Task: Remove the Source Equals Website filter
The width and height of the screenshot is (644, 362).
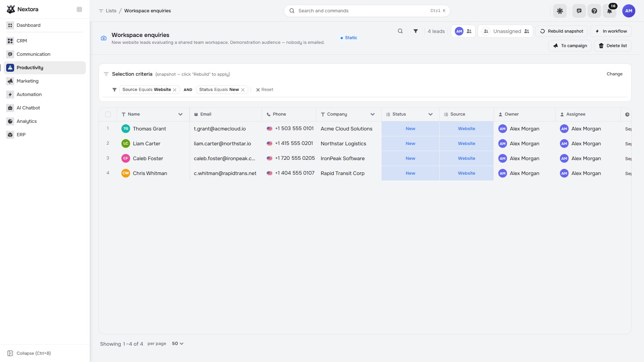Action: pos(175,90)
